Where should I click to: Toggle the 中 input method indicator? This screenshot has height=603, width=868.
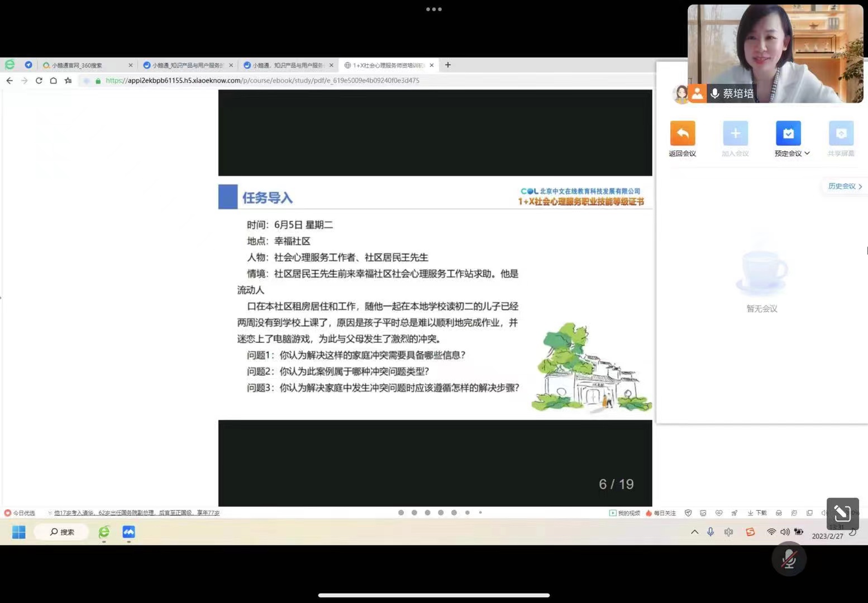[728, 532]
